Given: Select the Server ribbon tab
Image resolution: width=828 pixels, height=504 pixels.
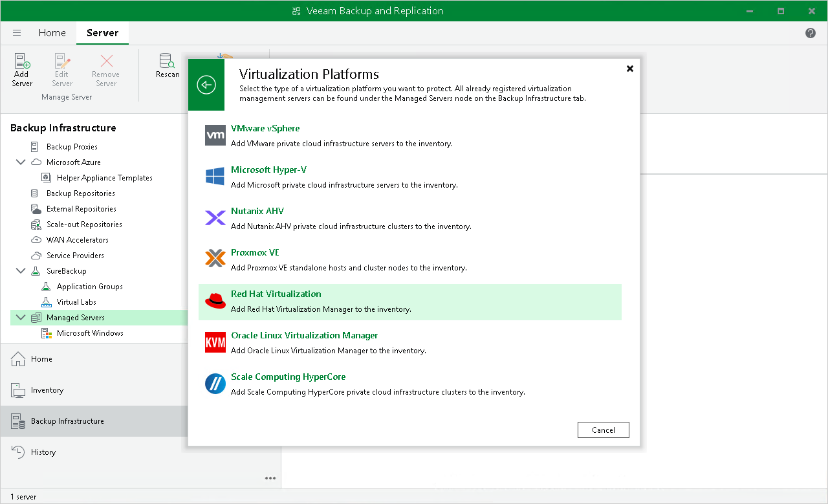Looking at the screenshot, I should [x=102, y=33].
